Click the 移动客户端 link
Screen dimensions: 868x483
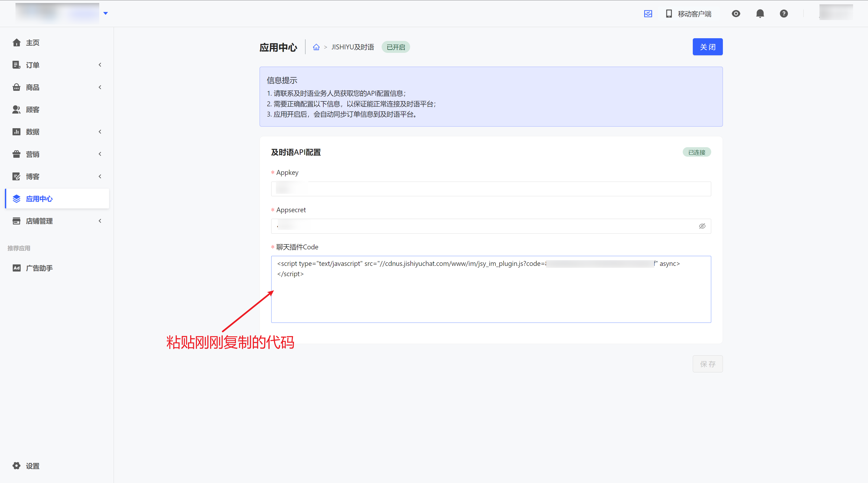click(694, 14)
